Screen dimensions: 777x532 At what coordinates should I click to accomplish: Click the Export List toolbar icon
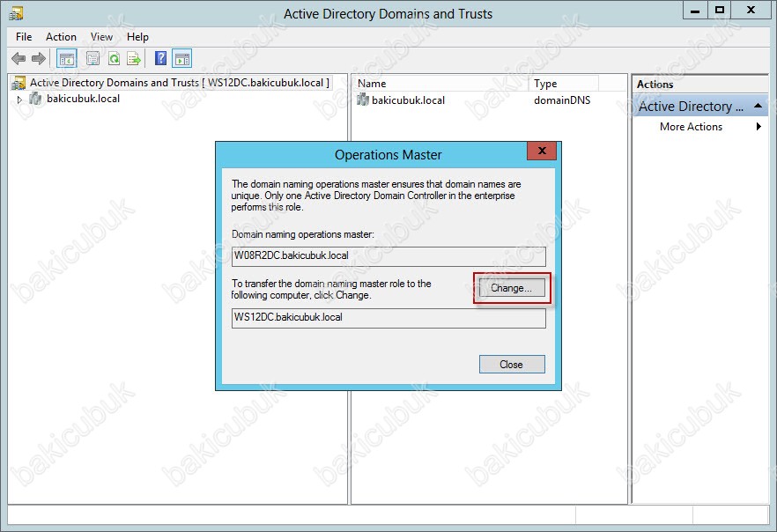tap(134, 59)
